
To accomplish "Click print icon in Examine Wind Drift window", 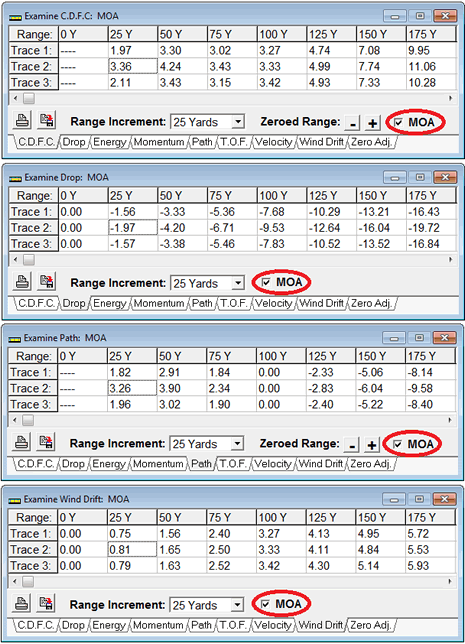I will [21, 604].
